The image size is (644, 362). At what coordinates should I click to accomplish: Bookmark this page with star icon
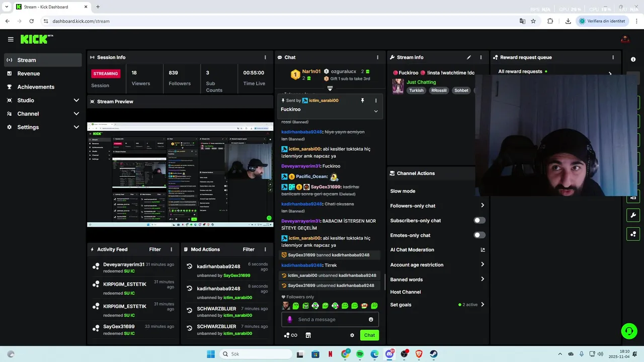[533, 21]
